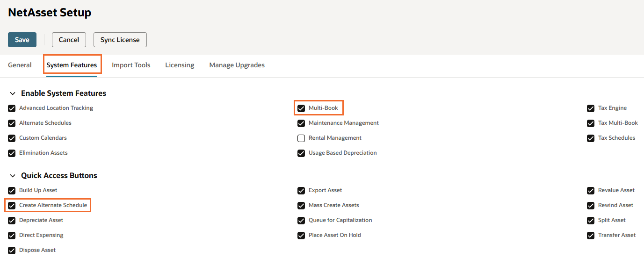Uncheck the Transfer Asset checkbox
This screenshot has height=258, width=644.
591,236
